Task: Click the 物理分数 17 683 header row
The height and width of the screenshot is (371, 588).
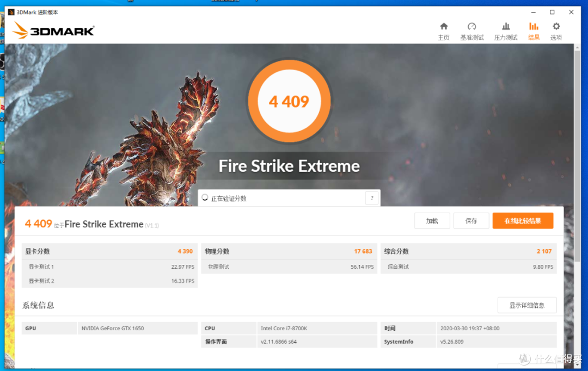Action: tap(289, 251)
